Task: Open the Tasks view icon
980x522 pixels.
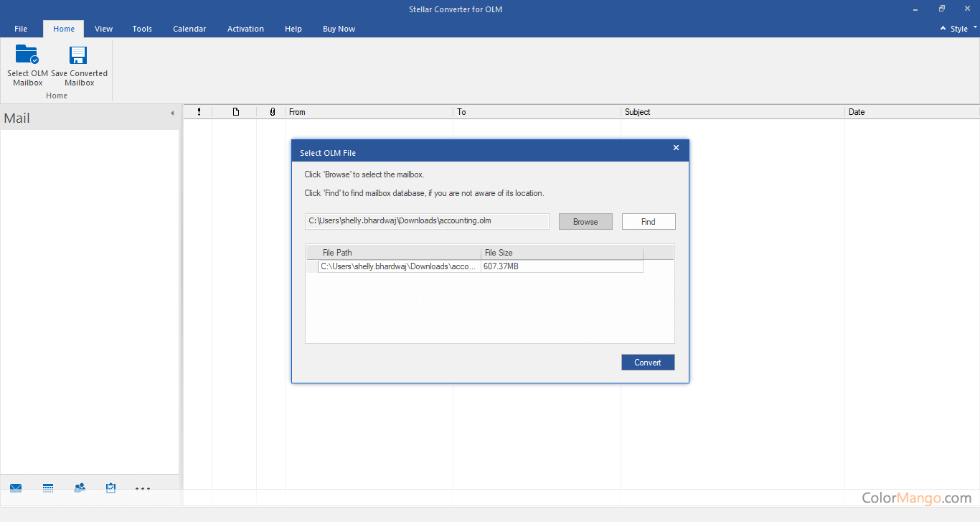Action: click(x=111, y=488)
